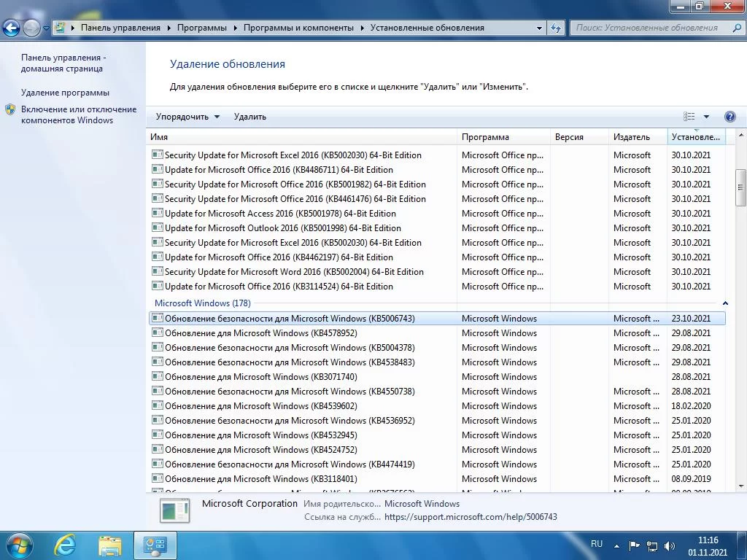Open address bar history dropdown arrow
This screenshot has height=560, width=747.
540,28
